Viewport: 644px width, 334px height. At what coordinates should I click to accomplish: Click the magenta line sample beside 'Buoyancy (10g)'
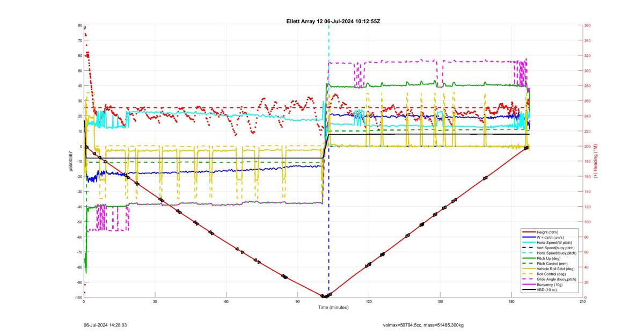[x=529, y=285]
